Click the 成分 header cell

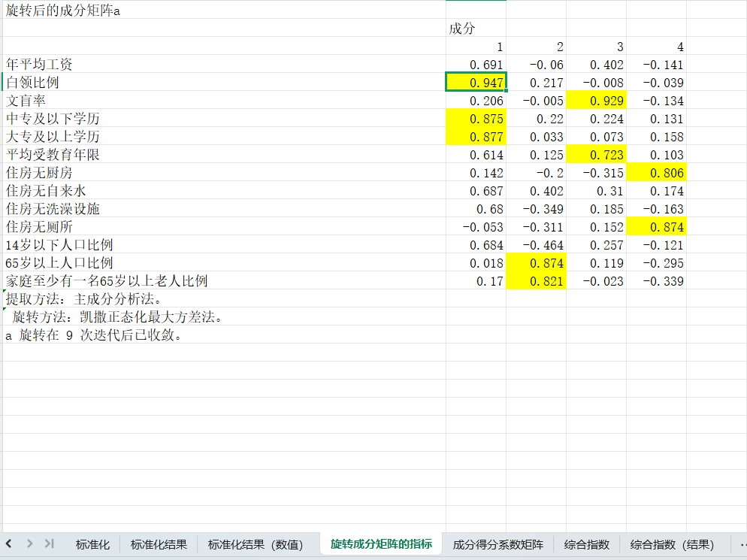(476, 29)
